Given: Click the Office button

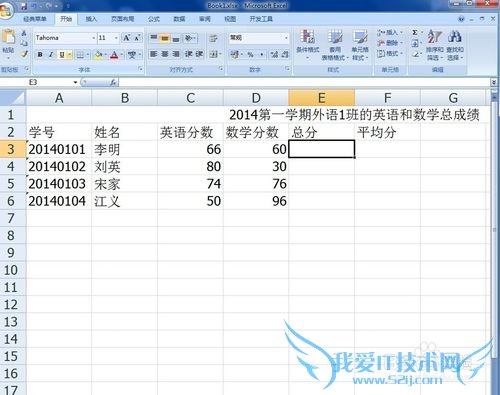Looking at the screenshot, I should click(6, 11).
